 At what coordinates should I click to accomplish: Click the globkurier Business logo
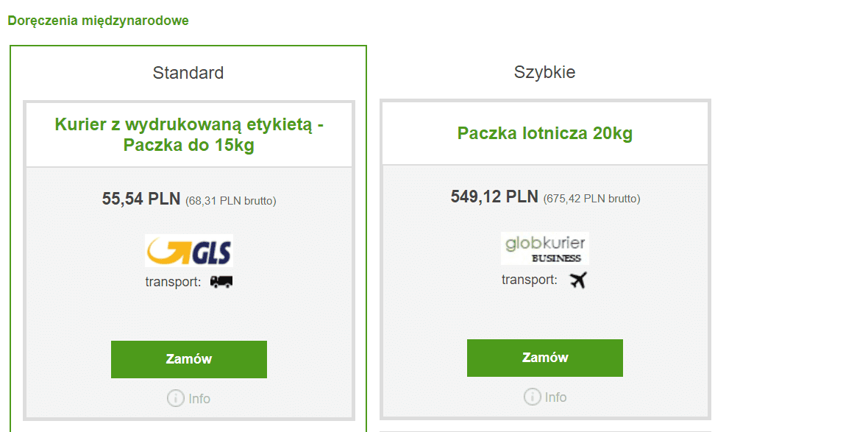(544, 248)
